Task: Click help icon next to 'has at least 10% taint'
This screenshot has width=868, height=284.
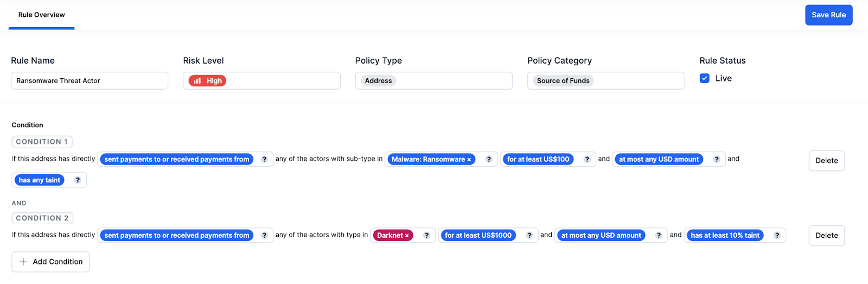Action: tap(777, 235)
